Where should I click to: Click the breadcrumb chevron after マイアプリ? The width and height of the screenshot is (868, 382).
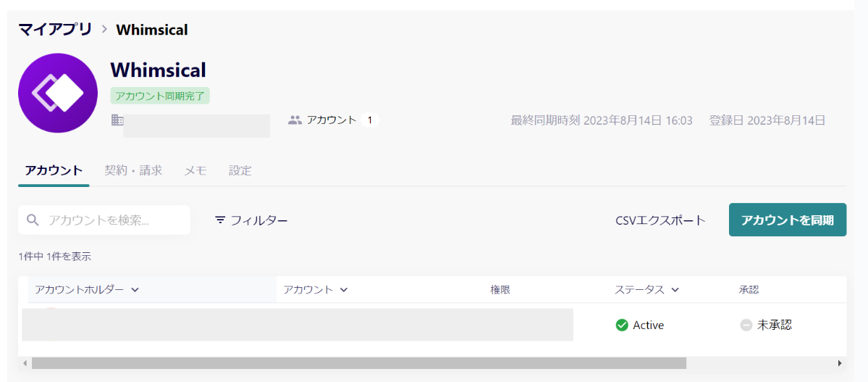click(x=104, y=30)
